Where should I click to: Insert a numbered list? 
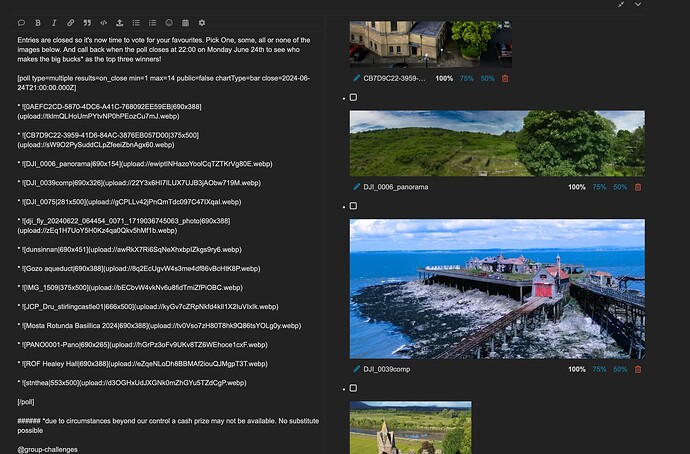tap(152, 23)
